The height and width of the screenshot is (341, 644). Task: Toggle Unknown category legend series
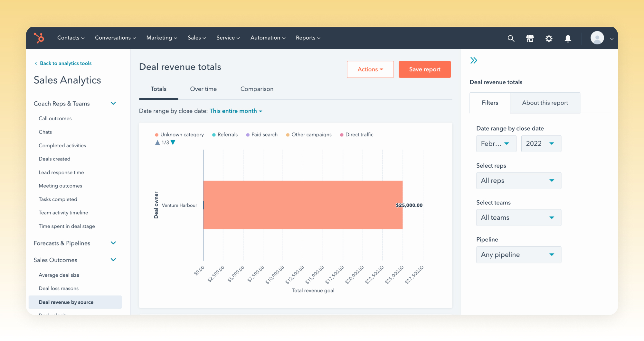coord(179,134)
